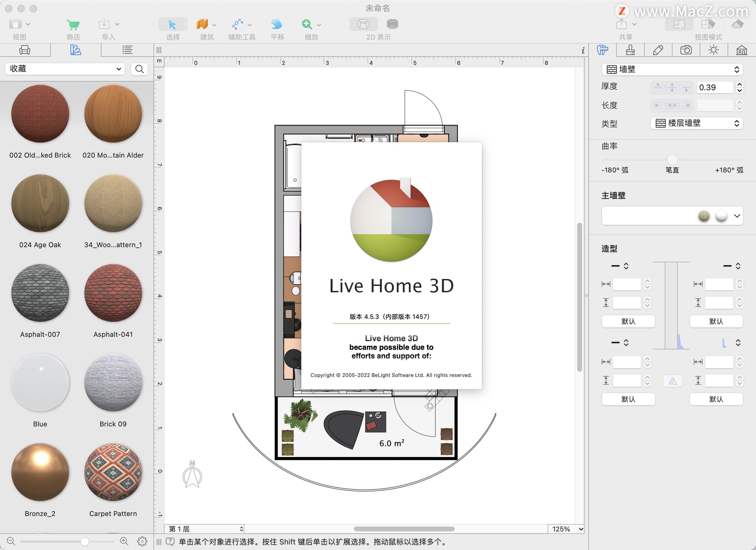This screenshot has height=550, width=756.
Task: Open the materials library tab
Action: click(x=76, y=50)
